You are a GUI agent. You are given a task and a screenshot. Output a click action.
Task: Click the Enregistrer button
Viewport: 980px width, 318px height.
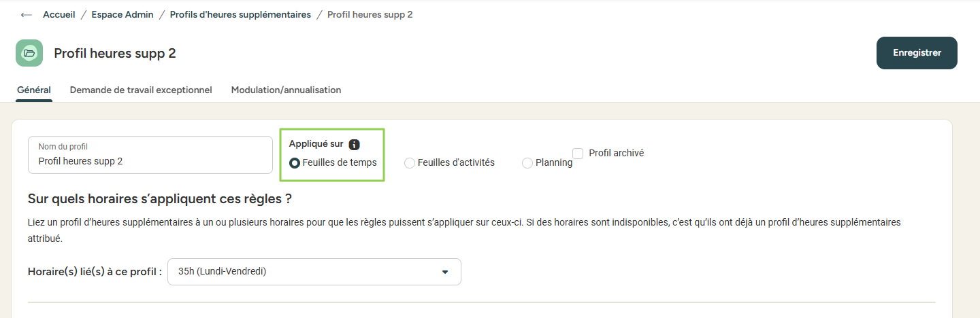click(917, 53)
